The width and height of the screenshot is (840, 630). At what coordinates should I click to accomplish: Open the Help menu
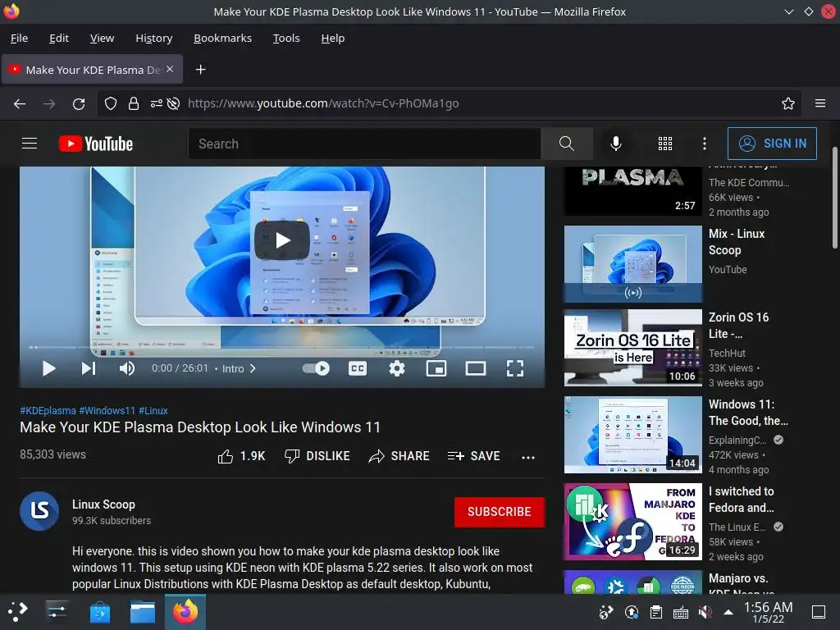click(333, 38)
